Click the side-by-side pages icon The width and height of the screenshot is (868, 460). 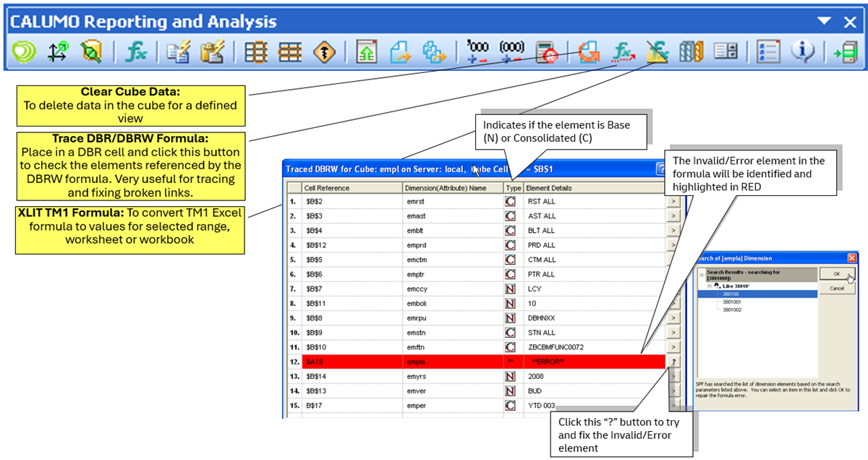click(726, 51)
